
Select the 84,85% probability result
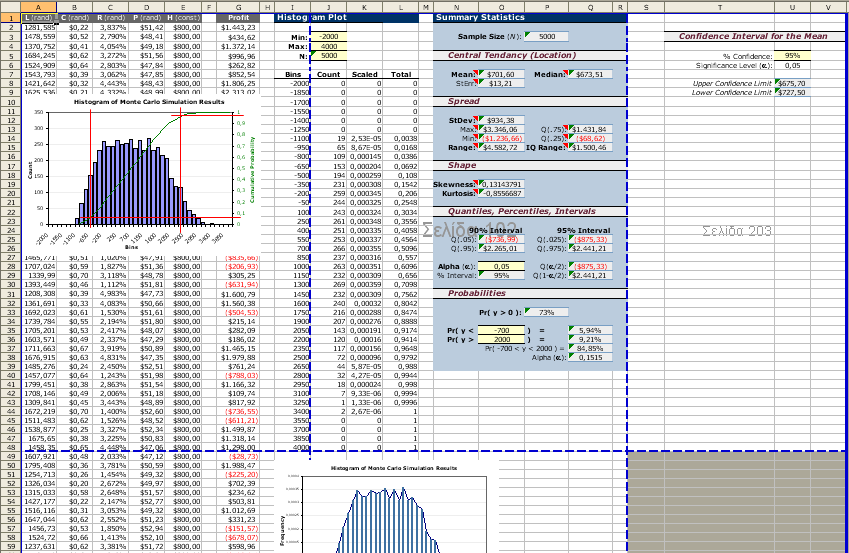pyautogui.click(x=590, y=348)
